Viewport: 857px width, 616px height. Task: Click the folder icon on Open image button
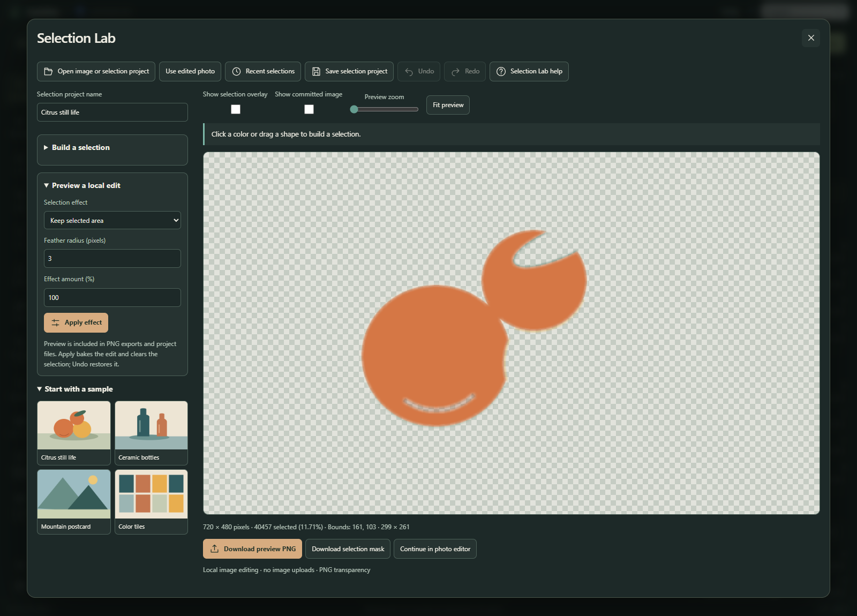point(48,71)
